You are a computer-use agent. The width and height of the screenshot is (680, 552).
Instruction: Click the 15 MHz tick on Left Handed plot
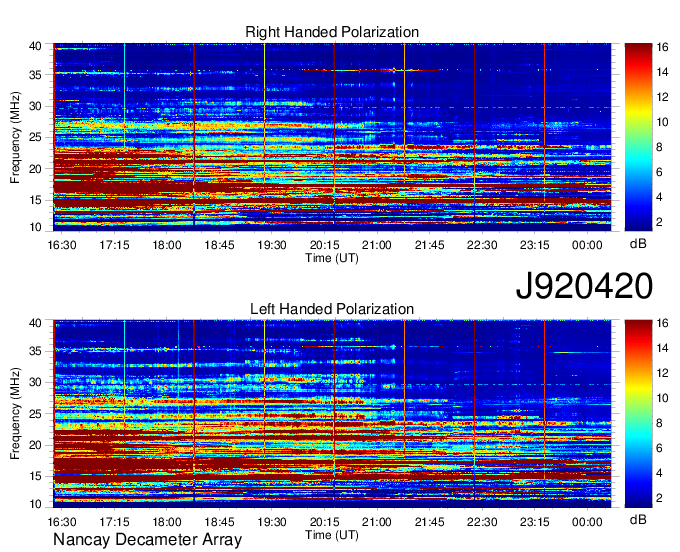35,477
